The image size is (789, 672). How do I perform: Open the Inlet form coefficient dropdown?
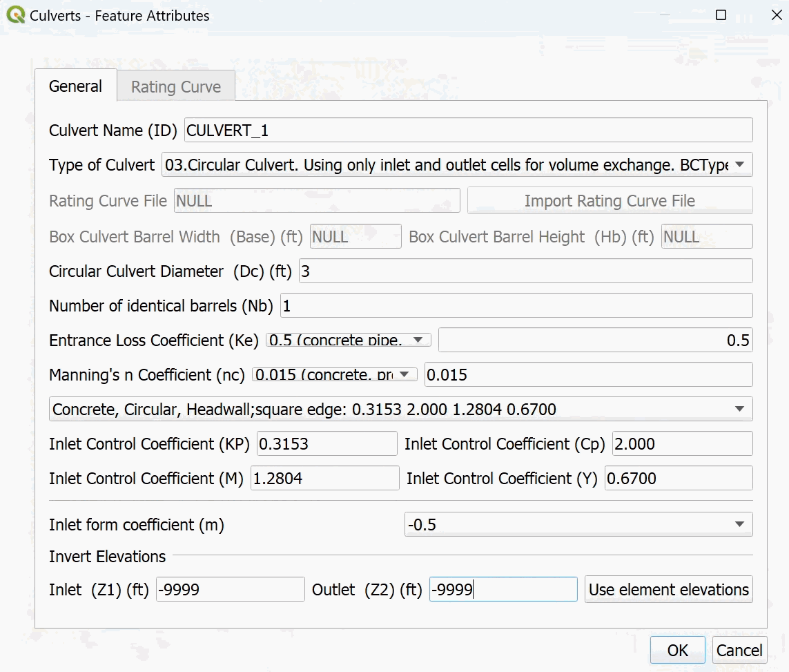click(578, 524)
